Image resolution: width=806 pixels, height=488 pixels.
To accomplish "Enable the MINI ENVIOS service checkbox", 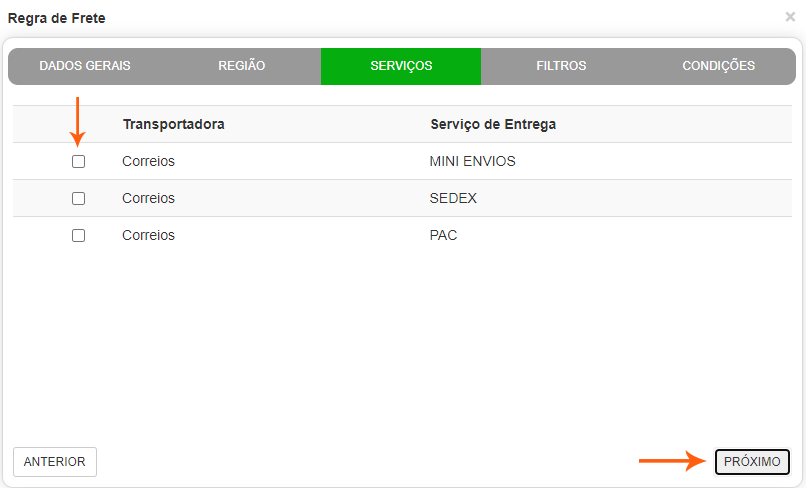I will pos(79,161).
